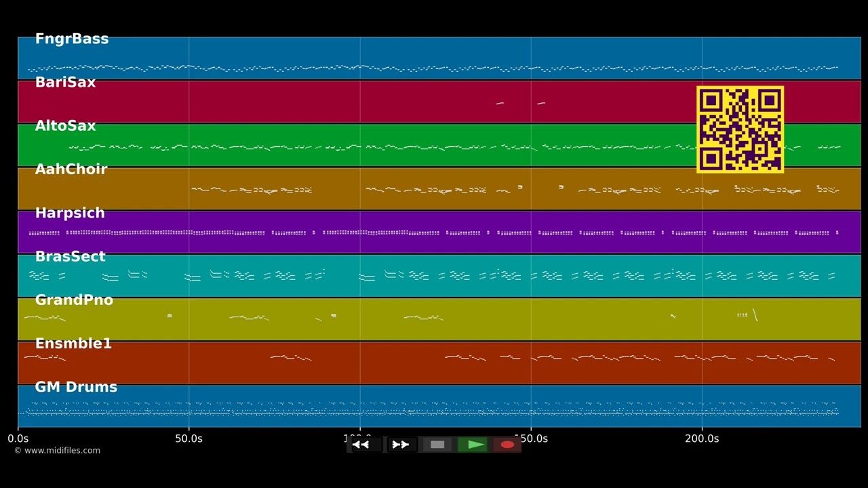Screen dimensions: 868x488
Task: Select the AltoSax track label
Action: 65,126
